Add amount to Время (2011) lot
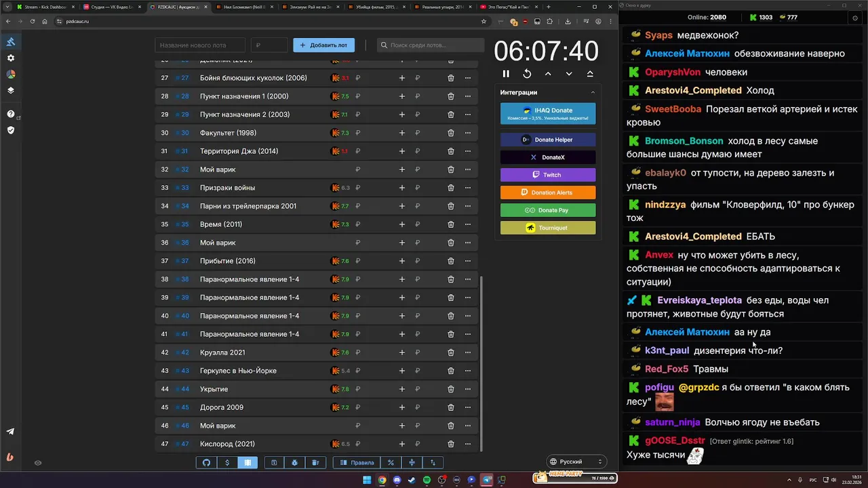Screen dimensions: 868x488 click(x=402, y=224)
